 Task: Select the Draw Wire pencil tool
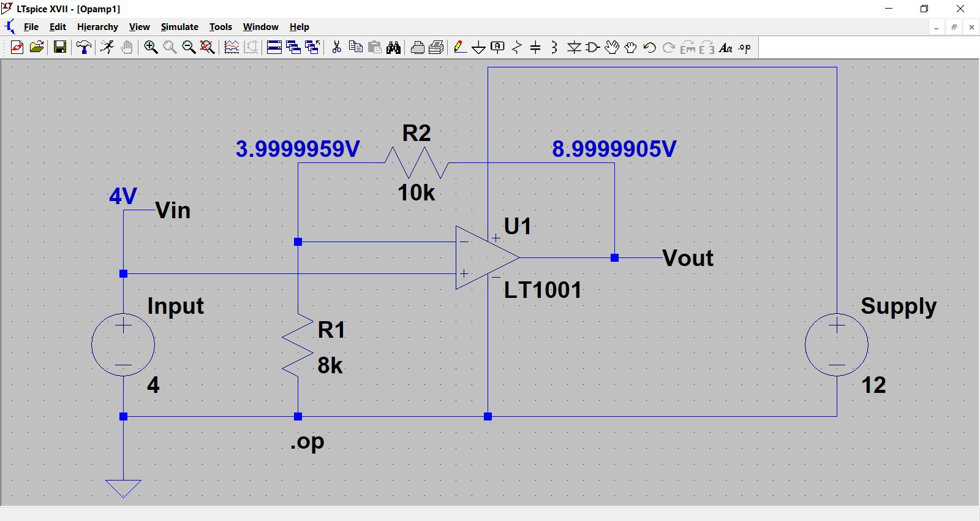(460, 47)
